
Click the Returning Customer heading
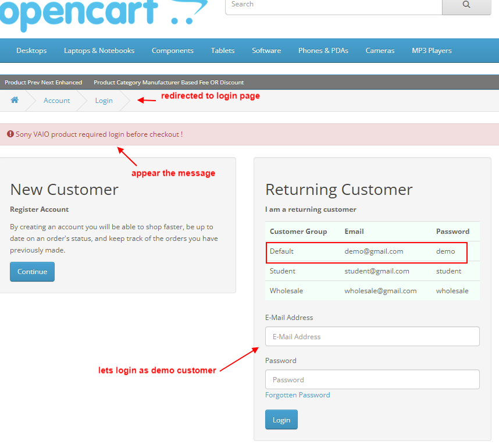(339, 190)
